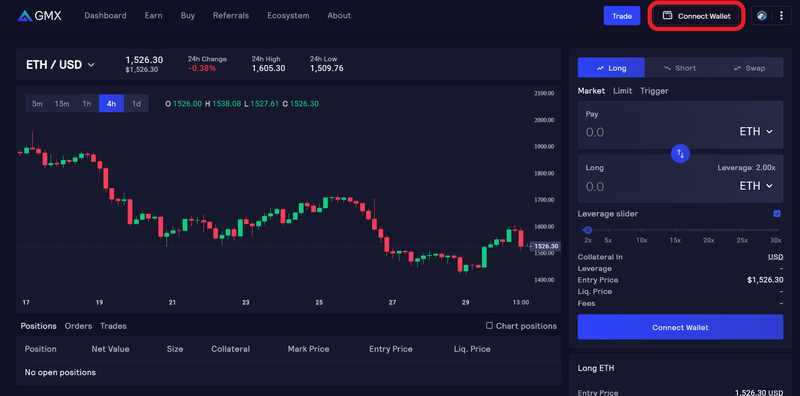Viewport: 800px width, 396px height.
Task: Set chart interval to 15m
Action: pyautogui.click(x=62, y=104)
